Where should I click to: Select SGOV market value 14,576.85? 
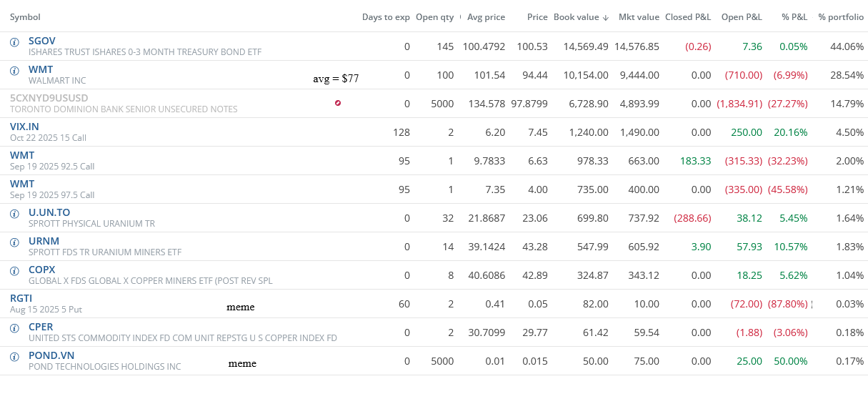pos(637,46)
